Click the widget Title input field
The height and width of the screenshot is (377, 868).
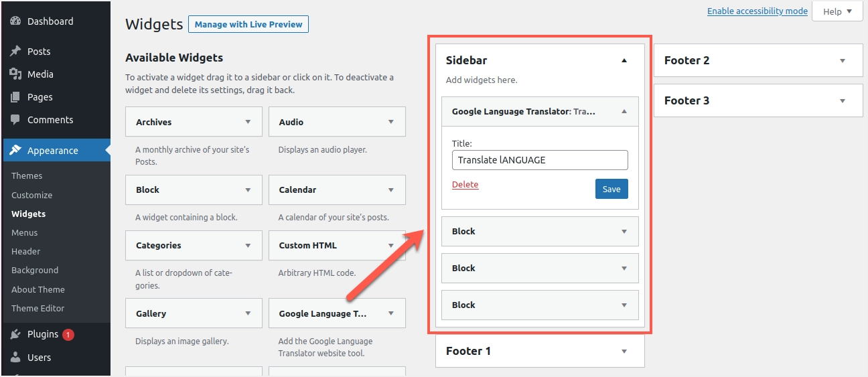click(540, 160)
